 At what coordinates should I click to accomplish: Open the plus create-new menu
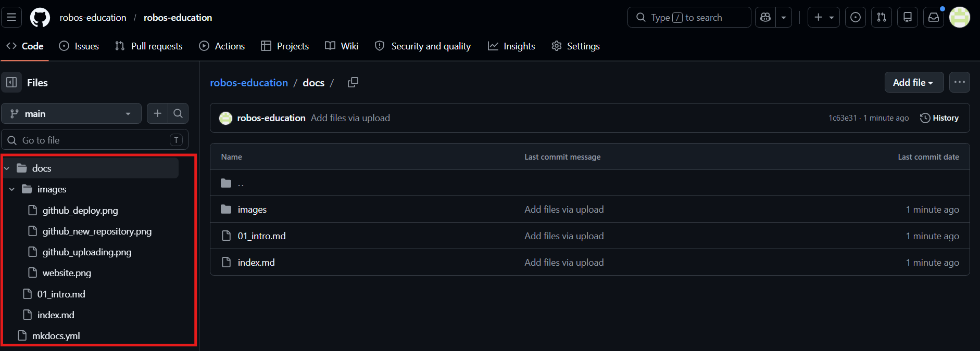click(823, 17)
